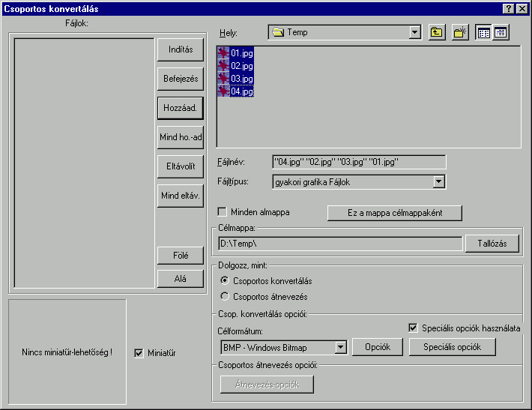
Task: Select the 02.jpg file name
Action: (x=242, y=65)
